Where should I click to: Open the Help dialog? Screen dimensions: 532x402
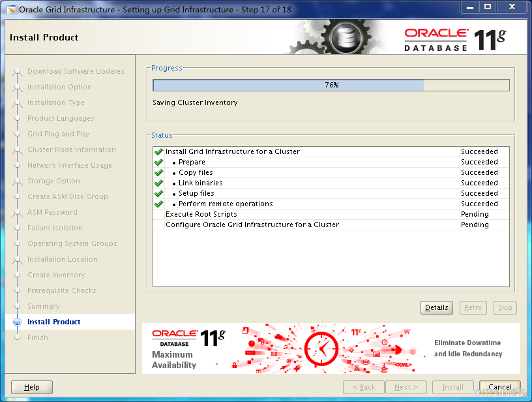(32, 387)
